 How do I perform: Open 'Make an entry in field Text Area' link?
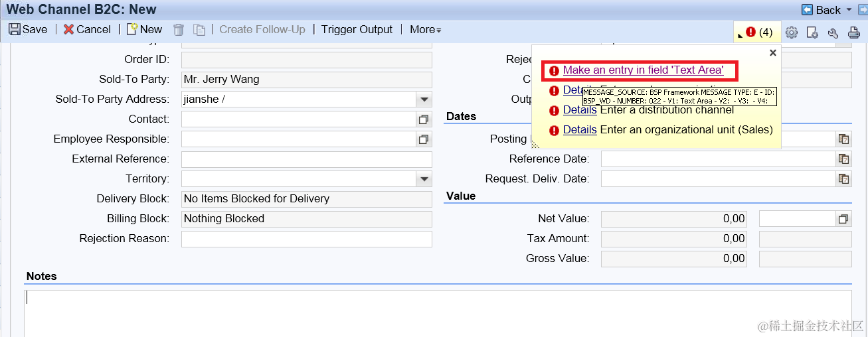click(x=643, y=70)
